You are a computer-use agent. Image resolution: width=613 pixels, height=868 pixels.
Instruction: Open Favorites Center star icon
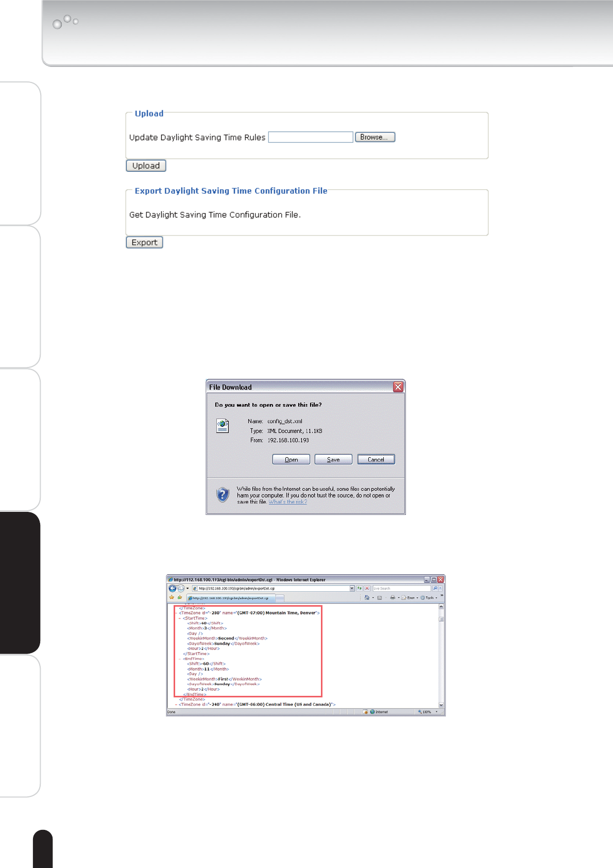[x=172, y=597]
